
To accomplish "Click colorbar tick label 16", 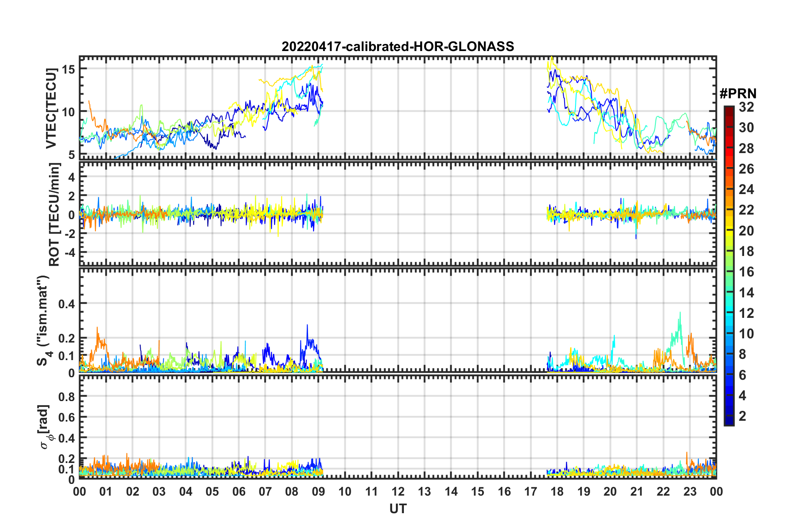I will click(x=746, y=272).
